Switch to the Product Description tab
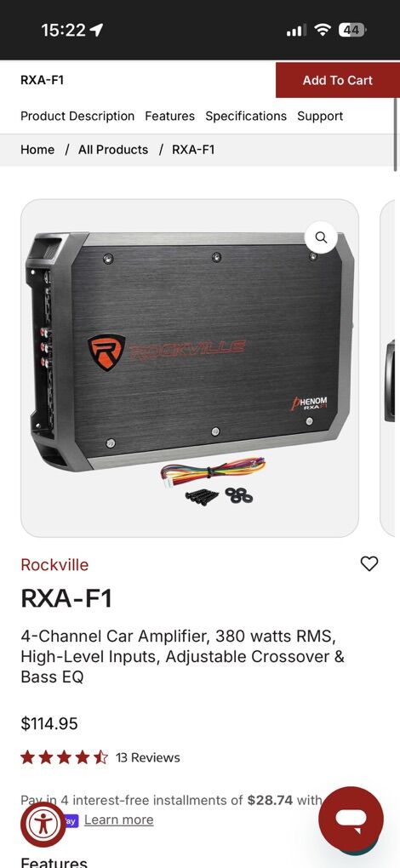 [x=77, y=117]
